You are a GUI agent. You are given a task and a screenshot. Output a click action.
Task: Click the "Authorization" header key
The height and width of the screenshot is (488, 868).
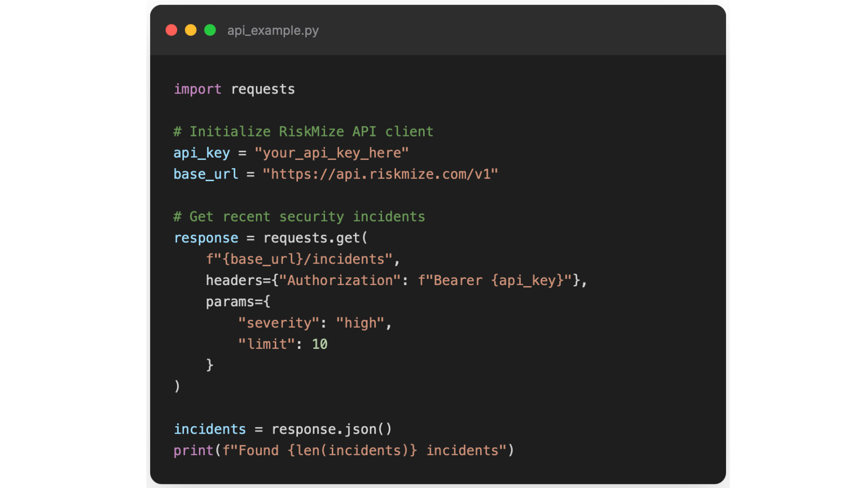click(x=340, y=280)
